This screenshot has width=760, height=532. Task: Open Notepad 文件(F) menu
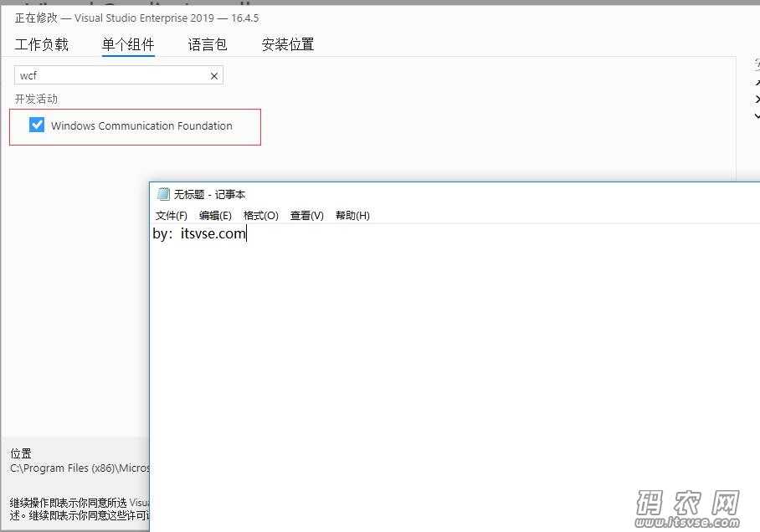(x=171, y=216)
